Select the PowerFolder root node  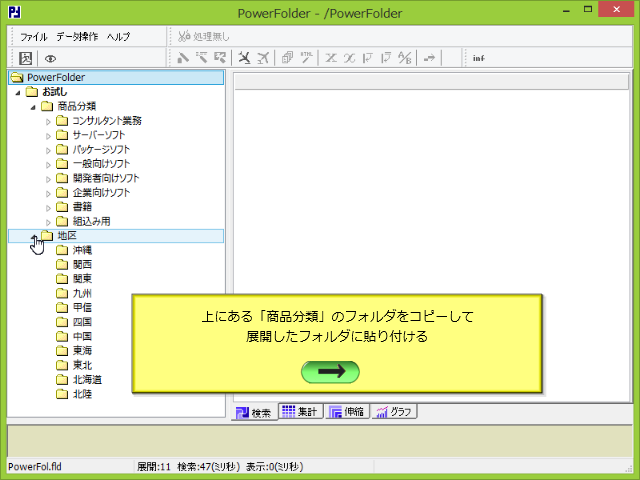(116, 78)
